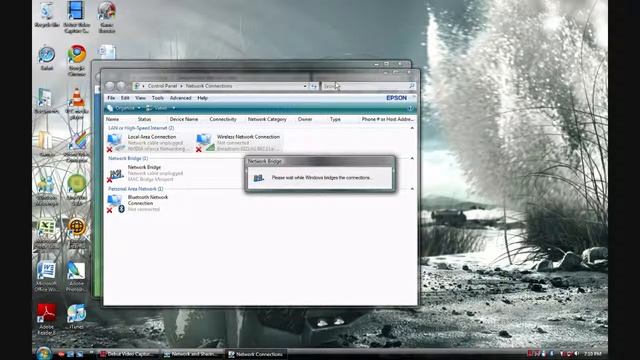Image resolution: width=640 pixels, height=360 pixels.
Task: Click the volume icon in system tray
Action: (577, 353)
